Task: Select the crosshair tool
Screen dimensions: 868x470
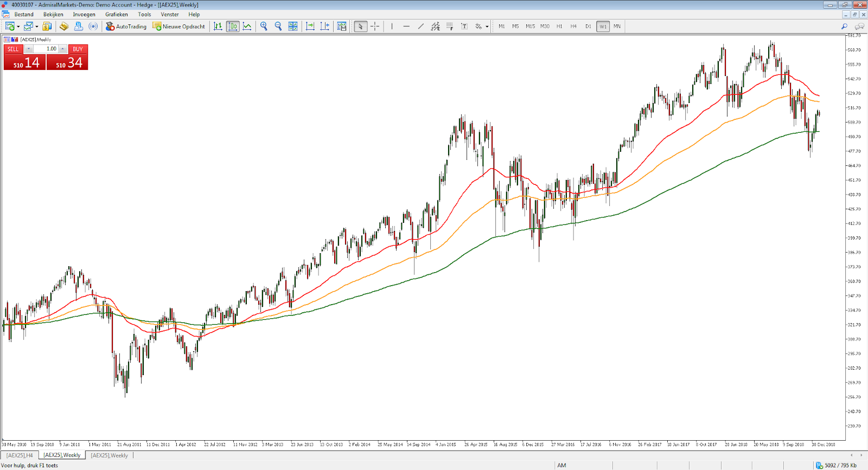Action: [x=375, y=26]
